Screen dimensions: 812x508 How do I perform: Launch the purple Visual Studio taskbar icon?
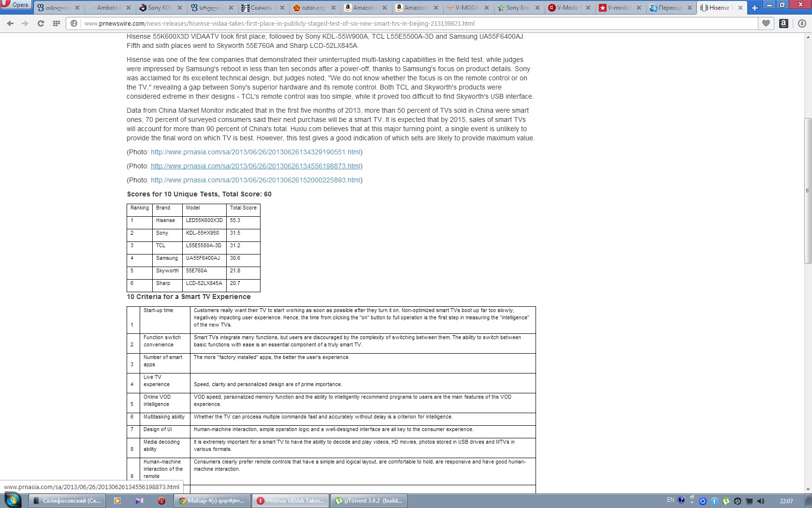pyautogui.click(x=139, y=501)
